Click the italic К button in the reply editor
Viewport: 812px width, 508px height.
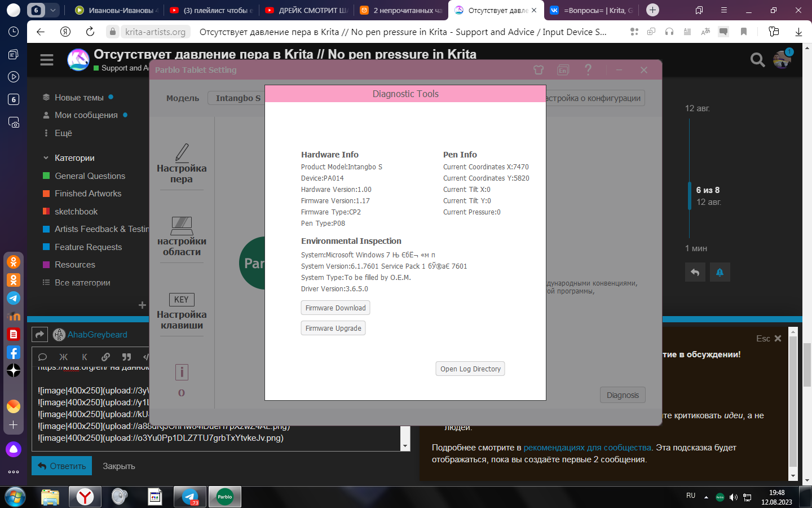point(85,357)
